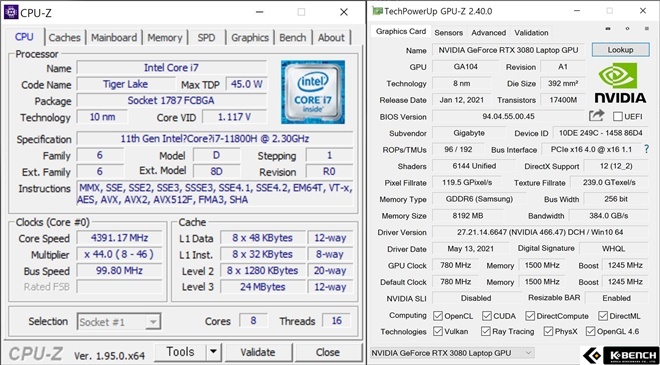660x365 pixels.
Task: Toggle the Ray Tracing checkbox
Action: click(x=486, y=331)
